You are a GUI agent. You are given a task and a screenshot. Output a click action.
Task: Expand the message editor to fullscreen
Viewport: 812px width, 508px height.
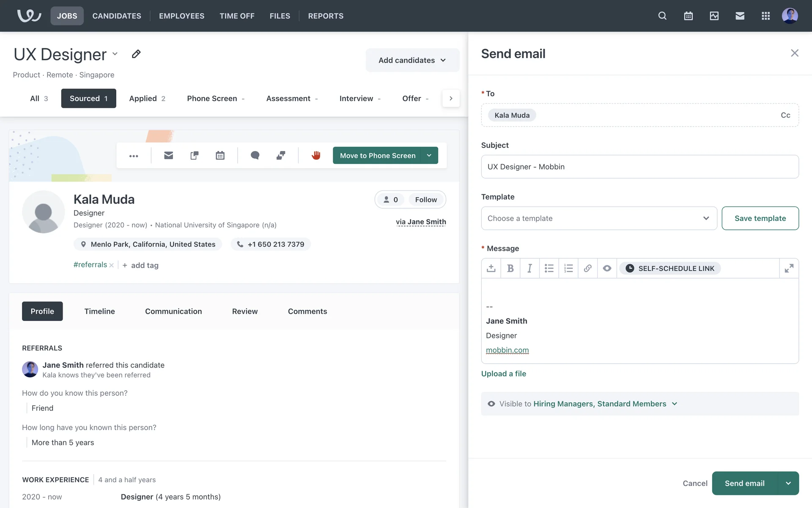click(x=789, y=268)
